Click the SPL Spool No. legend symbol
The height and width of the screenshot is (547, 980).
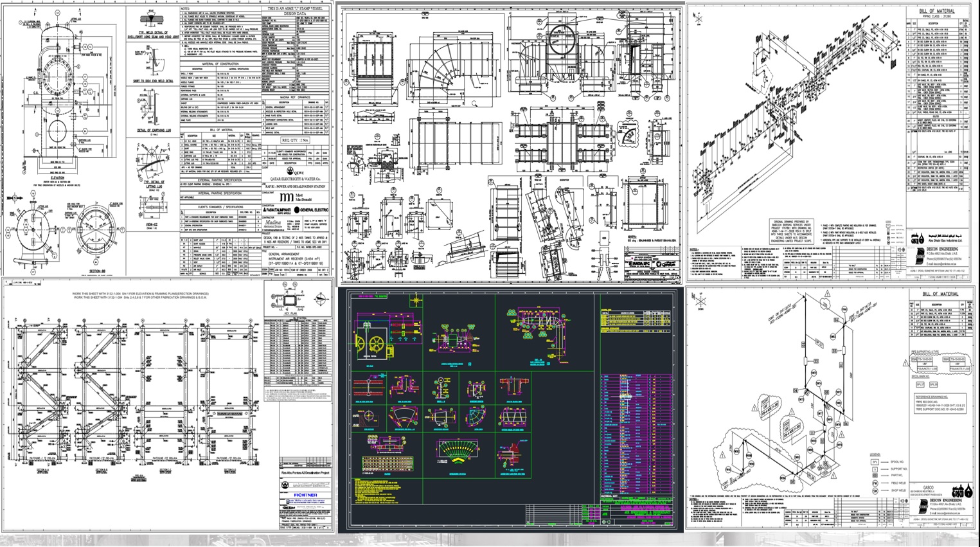pyautogui.click(x=875, y=462)
